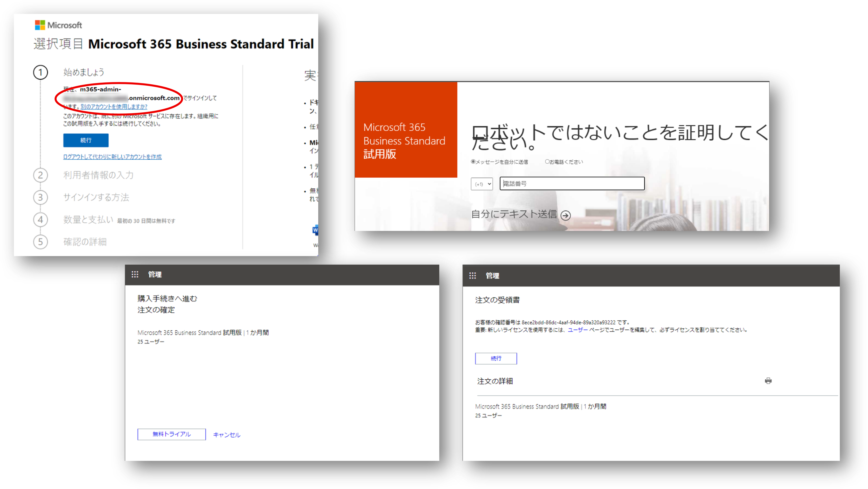Click 自分にテキスト送信 link text
868x489 pixels.
(514, 214)
